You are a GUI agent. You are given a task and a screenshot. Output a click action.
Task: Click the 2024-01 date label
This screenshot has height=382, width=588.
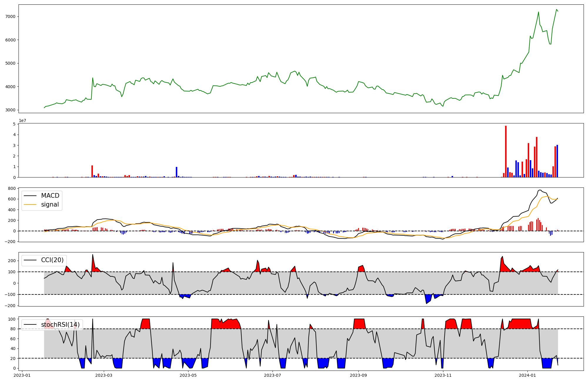tap(527, 375)
